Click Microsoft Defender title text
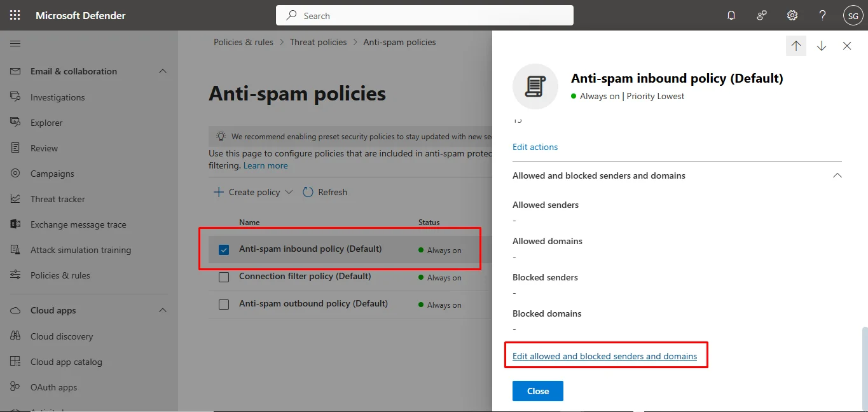 (x=81, y=15)
